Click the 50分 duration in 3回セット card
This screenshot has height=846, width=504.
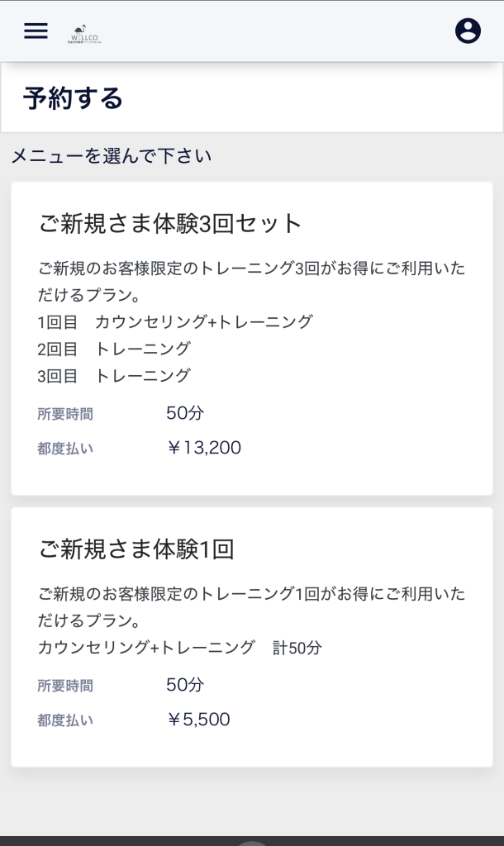click(x=185, y=413)
